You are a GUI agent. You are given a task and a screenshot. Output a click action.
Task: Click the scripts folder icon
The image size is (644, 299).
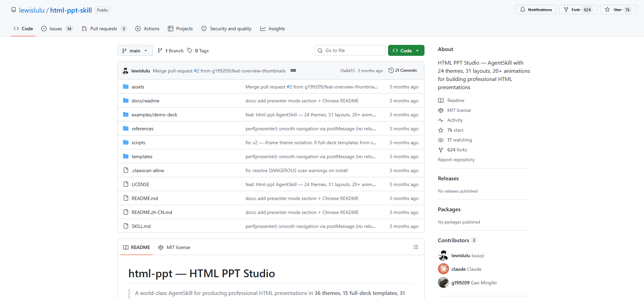[x=126, y=142]
